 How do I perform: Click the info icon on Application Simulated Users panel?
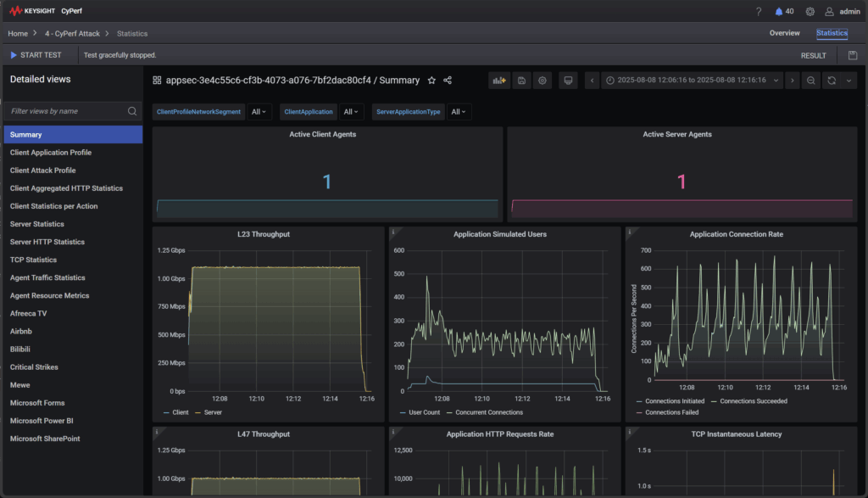(393, 232)
